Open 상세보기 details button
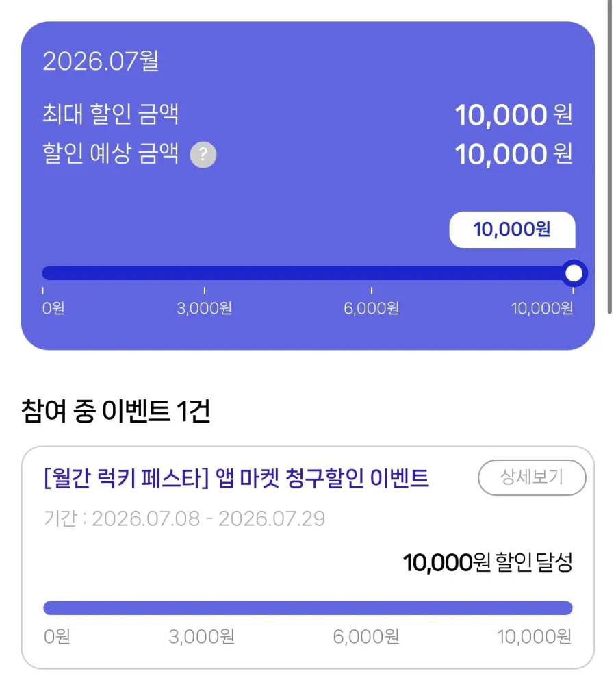Screen dimensions: 616x678 pos(532,477)
